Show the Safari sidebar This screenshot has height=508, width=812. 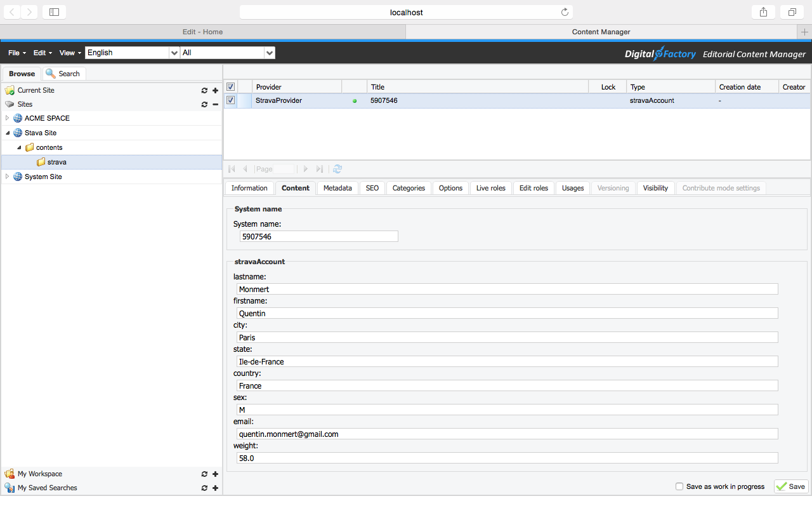pos(54,12)
